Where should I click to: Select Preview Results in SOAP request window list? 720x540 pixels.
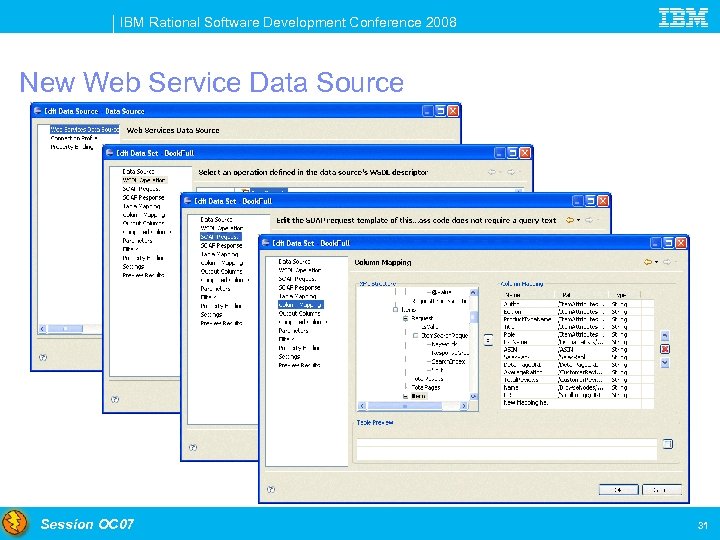point(221,323)
